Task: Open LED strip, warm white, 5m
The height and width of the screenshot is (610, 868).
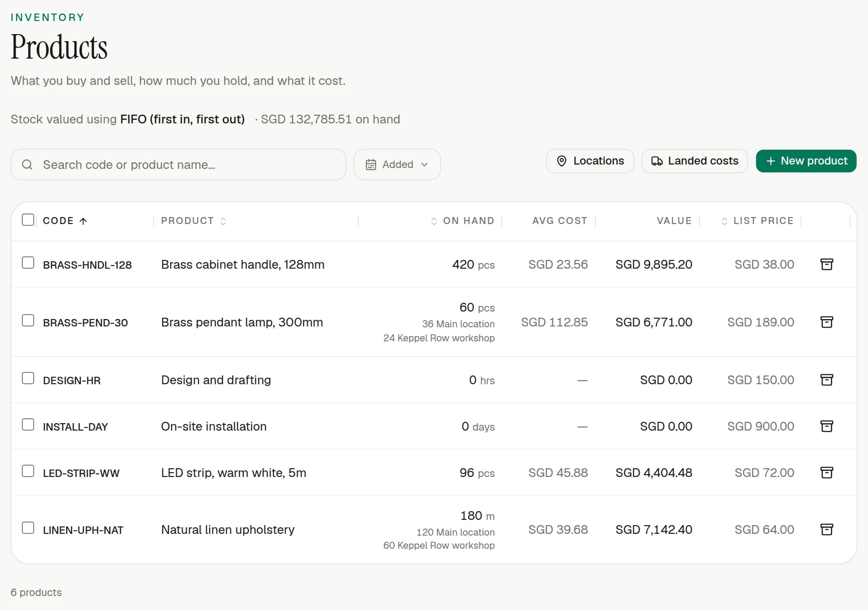Action: pos(234,473)
